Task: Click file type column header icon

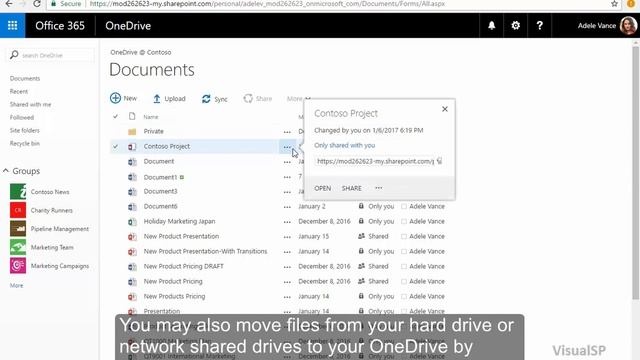Action: pos(132,116)
